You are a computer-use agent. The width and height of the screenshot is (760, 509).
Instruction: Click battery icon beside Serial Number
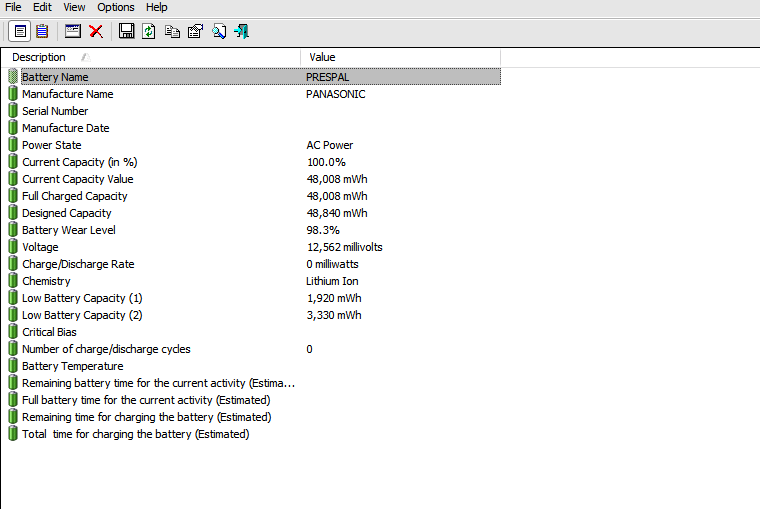click(13, 111)
